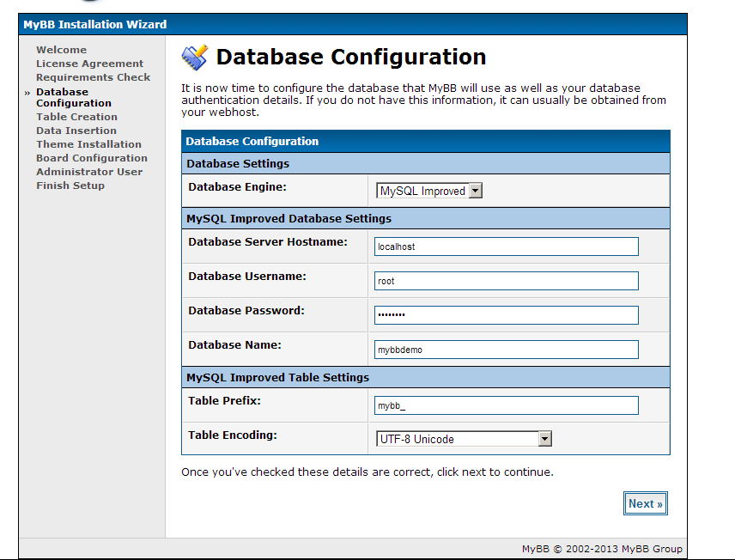Click the MySQL Improved Database Settings header

click(426, 218)
